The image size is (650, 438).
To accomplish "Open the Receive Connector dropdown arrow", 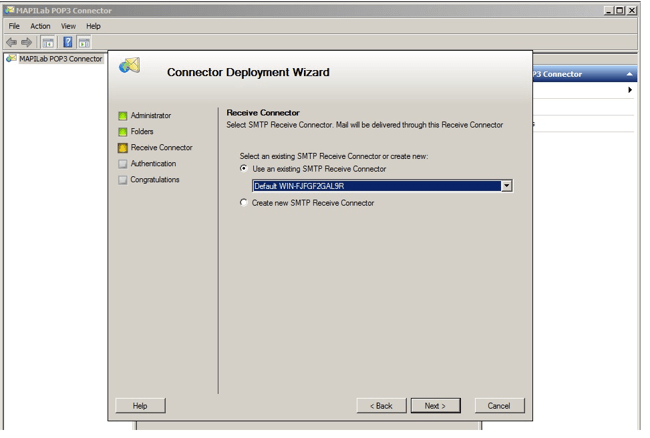I will (x=507, y=186).
